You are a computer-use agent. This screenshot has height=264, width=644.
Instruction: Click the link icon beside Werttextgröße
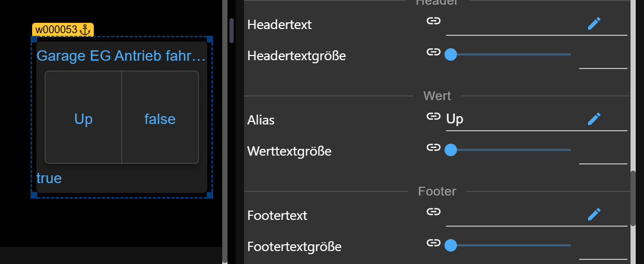[433, 147]
